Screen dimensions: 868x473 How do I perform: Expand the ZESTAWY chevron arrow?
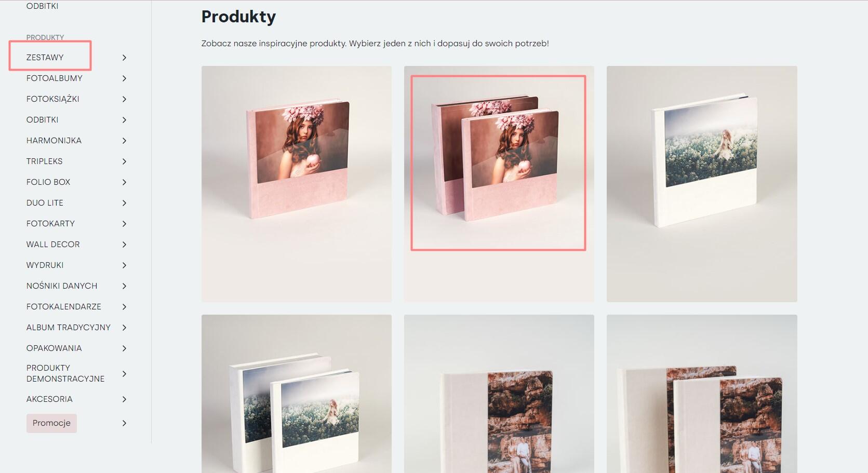tap(124, 58)
